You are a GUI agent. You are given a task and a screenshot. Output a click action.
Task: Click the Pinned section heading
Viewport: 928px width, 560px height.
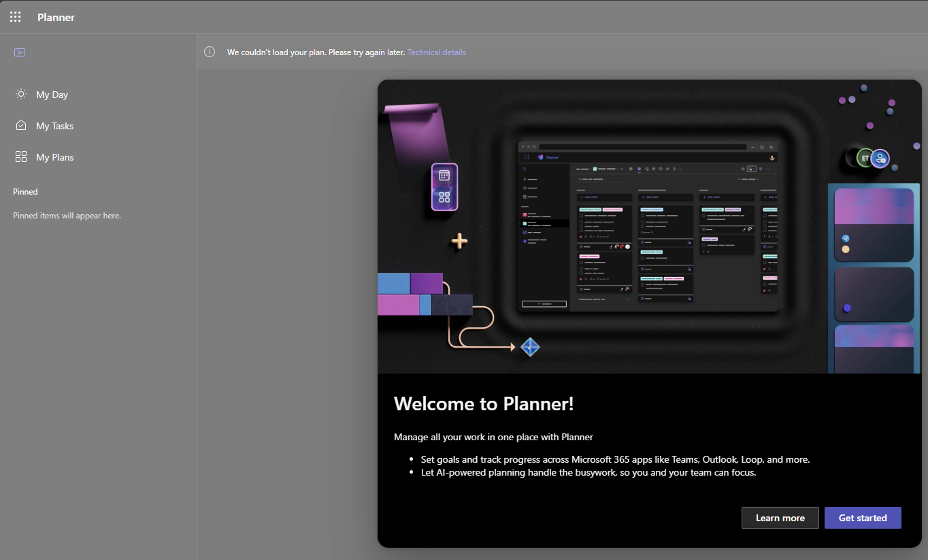pyautogui.click(x=25, y=192)
